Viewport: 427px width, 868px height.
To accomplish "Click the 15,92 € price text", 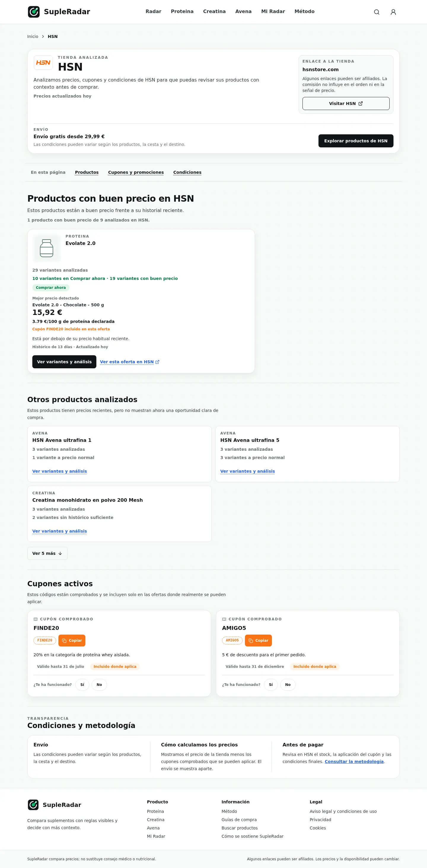I will point(47,312).
